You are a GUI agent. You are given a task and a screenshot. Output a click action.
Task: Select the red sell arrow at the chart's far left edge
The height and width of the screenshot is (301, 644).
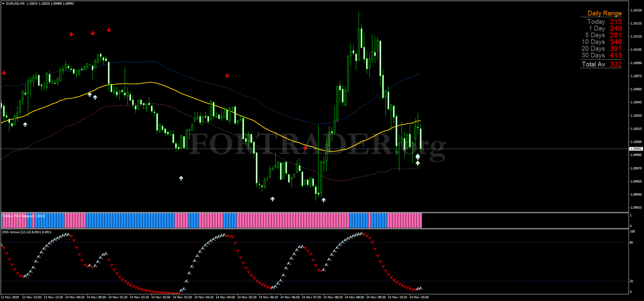point(4,72)
